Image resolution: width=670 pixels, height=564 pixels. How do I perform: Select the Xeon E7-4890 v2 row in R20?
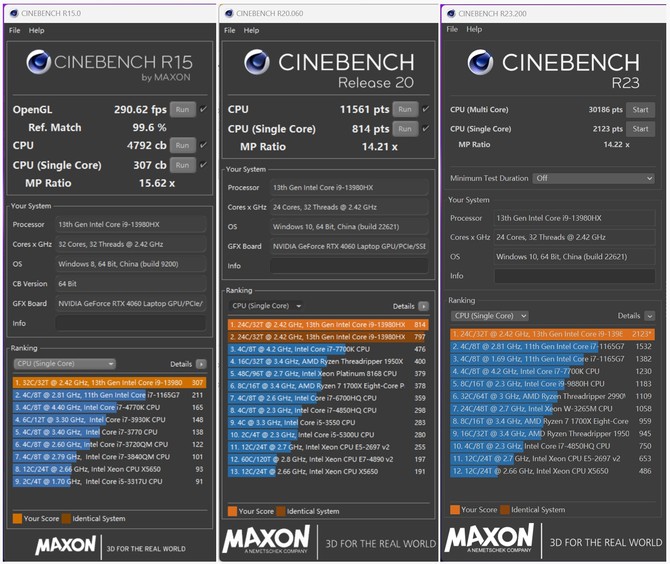pos(328,460)
